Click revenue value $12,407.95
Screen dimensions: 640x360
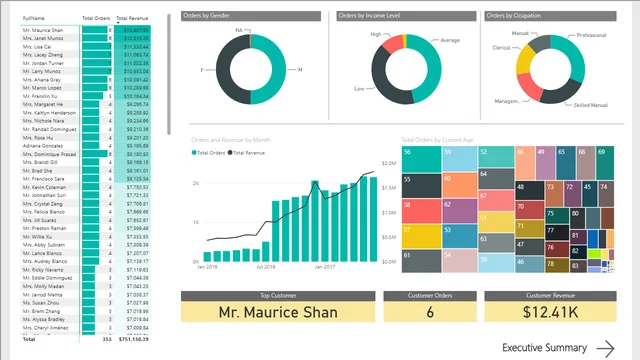136,30
